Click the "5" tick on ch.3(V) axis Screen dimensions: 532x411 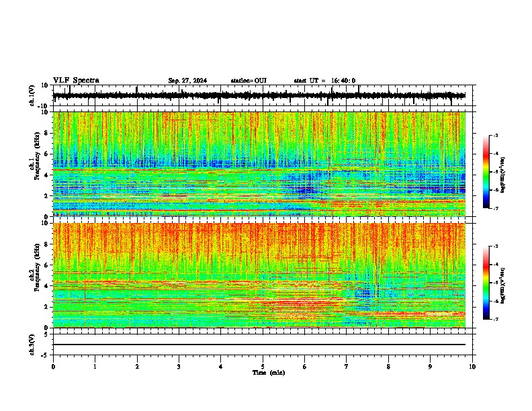click(47, 334)
